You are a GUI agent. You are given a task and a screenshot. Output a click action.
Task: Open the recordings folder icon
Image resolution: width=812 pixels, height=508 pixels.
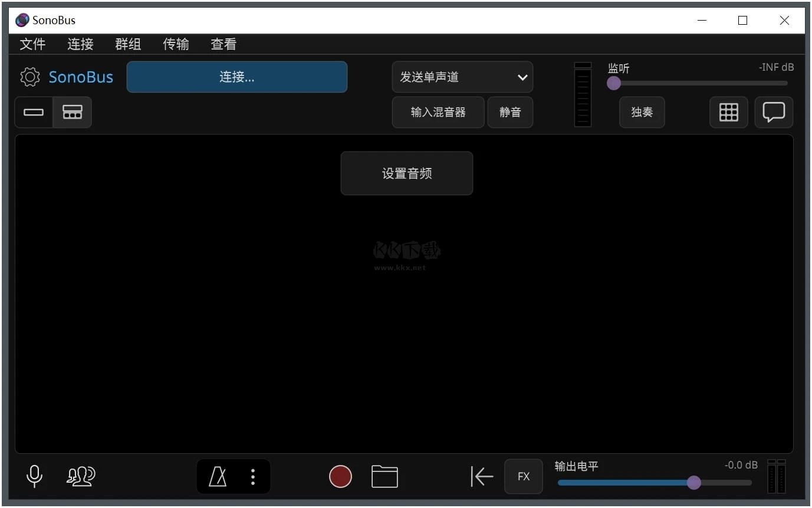pos(384,476)
